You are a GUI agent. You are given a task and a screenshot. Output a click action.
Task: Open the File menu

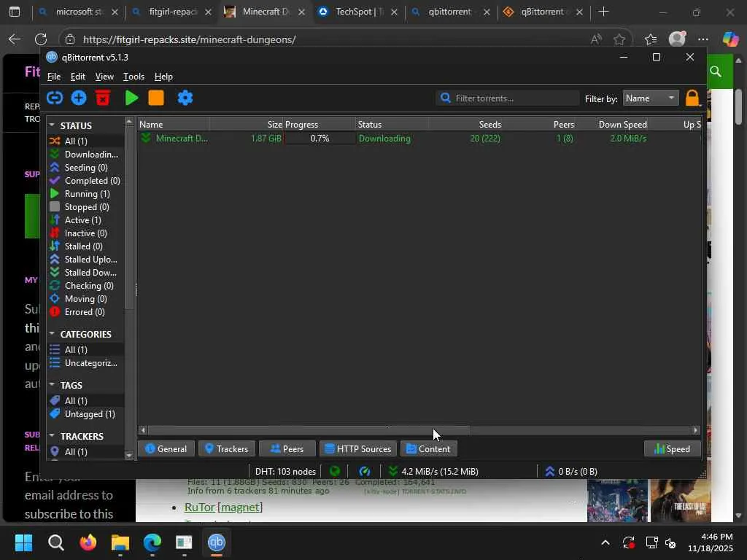(x=54, y=76)
